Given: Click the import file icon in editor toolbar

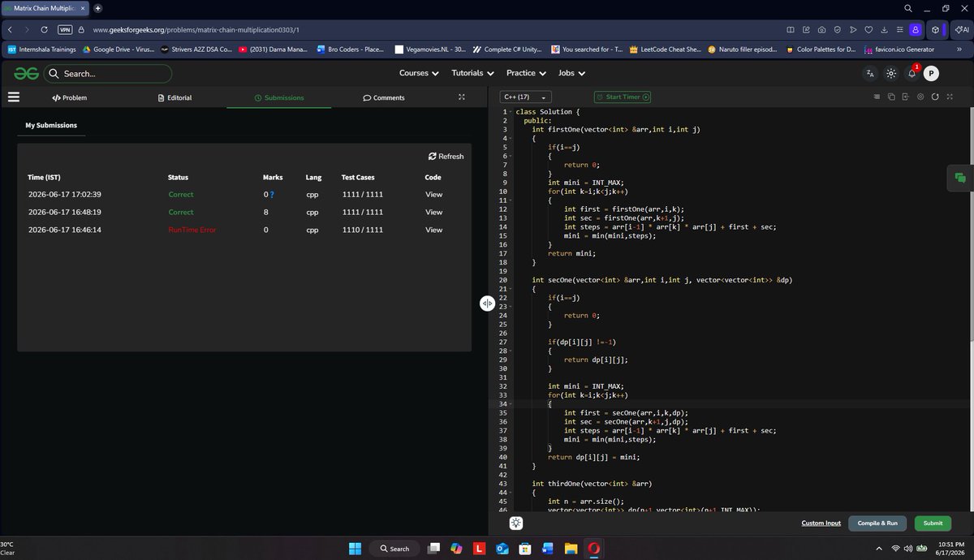Looking at the screenshot, I should (906, 97).
